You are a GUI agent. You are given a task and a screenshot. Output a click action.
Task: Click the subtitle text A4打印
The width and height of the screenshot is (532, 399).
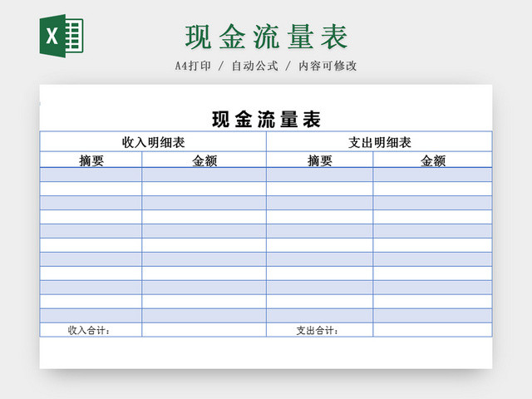click(193, 66)
